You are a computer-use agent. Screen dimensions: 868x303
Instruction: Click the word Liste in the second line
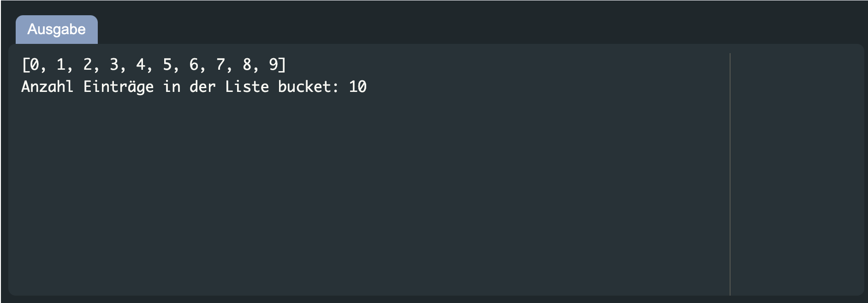pos(247,86)
